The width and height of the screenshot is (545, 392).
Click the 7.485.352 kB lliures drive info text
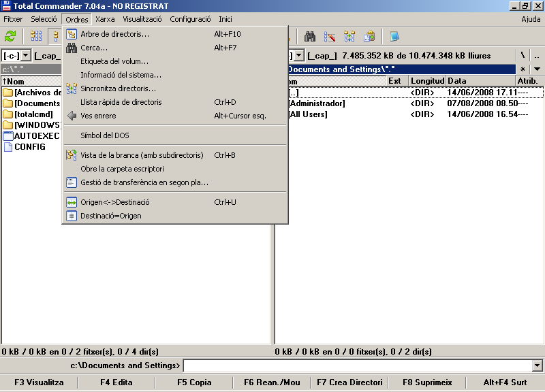tap(416, 56)
